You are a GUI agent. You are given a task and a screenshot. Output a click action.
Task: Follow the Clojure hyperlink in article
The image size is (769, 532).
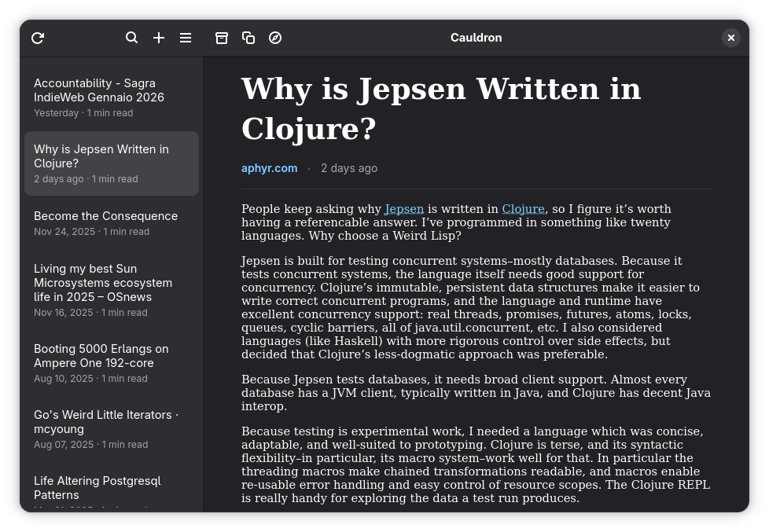(x=524, y=209)
